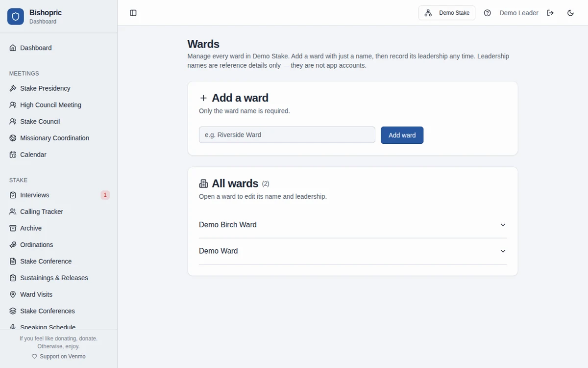Expand the Demo Birch Ward chevron
Image resolution: width=588 pixels, height=368 pixels.
(x=503, y=225)
